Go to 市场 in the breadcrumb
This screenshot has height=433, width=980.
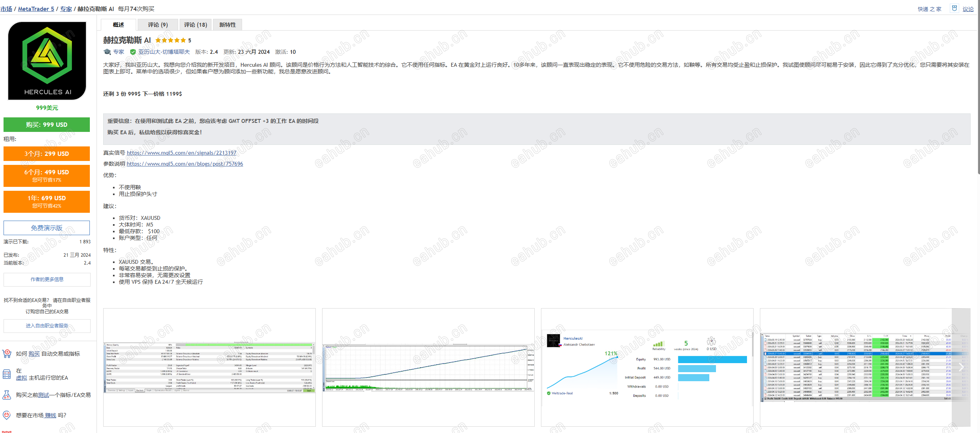[x=6, y=9]
